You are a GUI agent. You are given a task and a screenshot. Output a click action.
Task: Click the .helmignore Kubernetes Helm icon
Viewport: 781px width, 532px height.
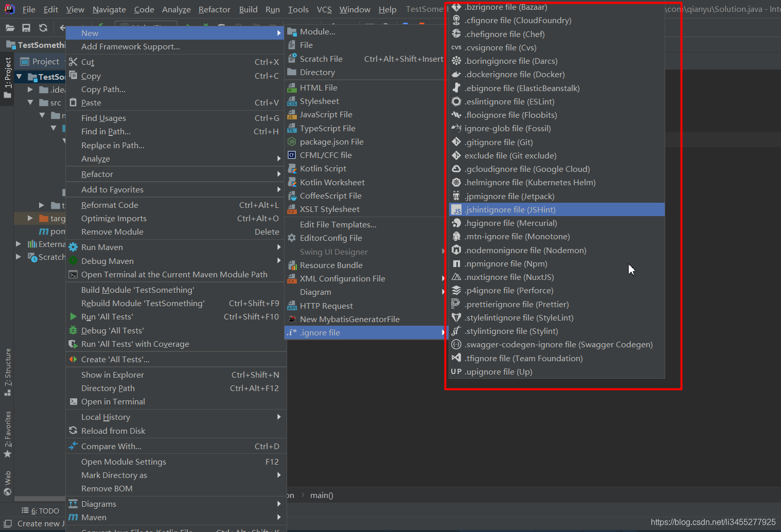coord(456,182)
